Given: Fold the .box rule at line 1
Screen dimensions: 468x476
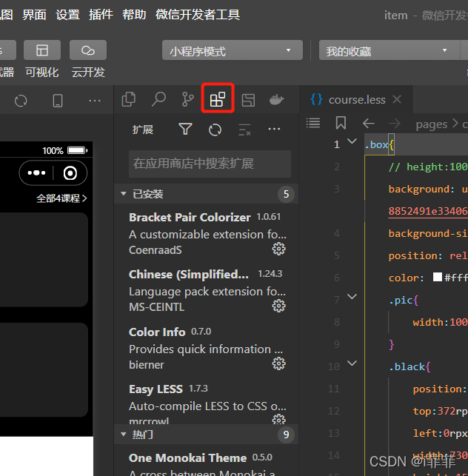Looking at the screenshot, I should (x=352, y=141).
